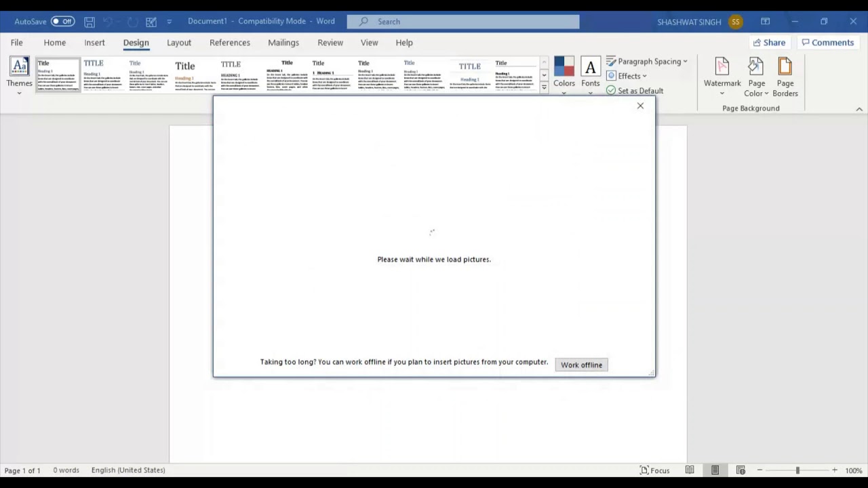Open the Layout tab

point(179,43)
